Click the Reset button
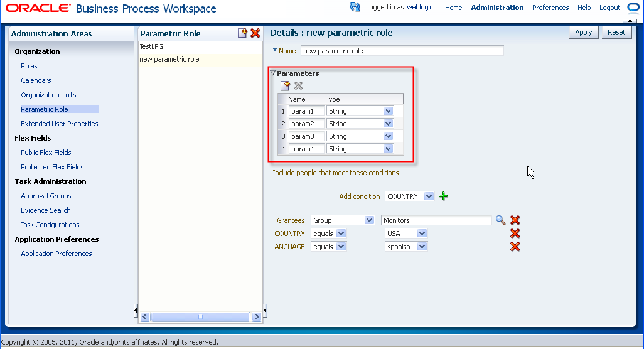Image resolution: width=644 pixels, height=349 pixels. point(616,32)
